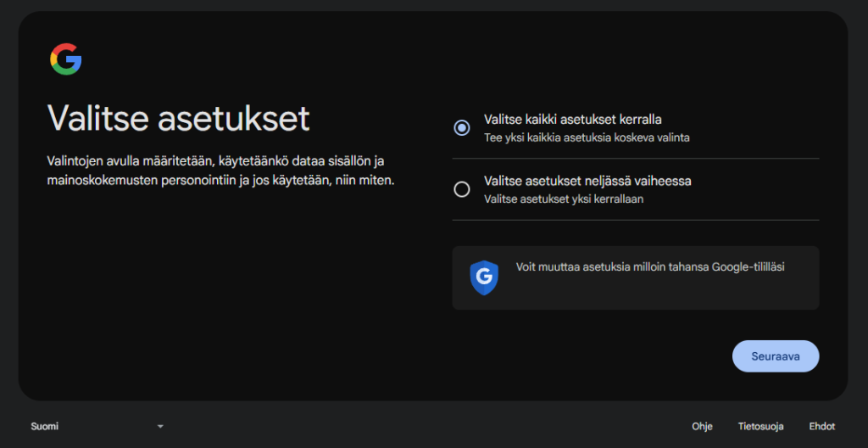Click the 'Voit muuttaa asetuksia milloin tahansa' text
868x448 pixels.
[650, 266]
